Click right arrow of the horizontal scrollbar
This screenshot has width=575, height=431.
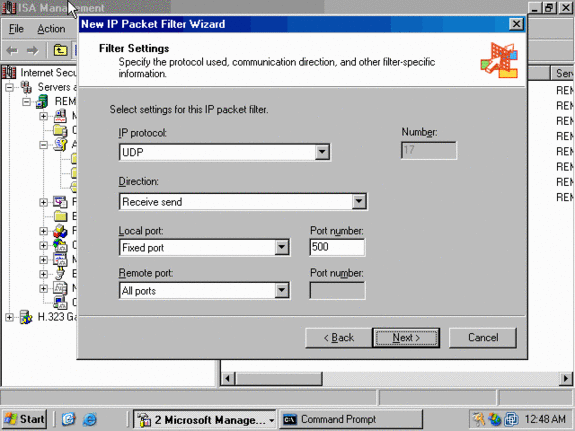tap(566, 378)
